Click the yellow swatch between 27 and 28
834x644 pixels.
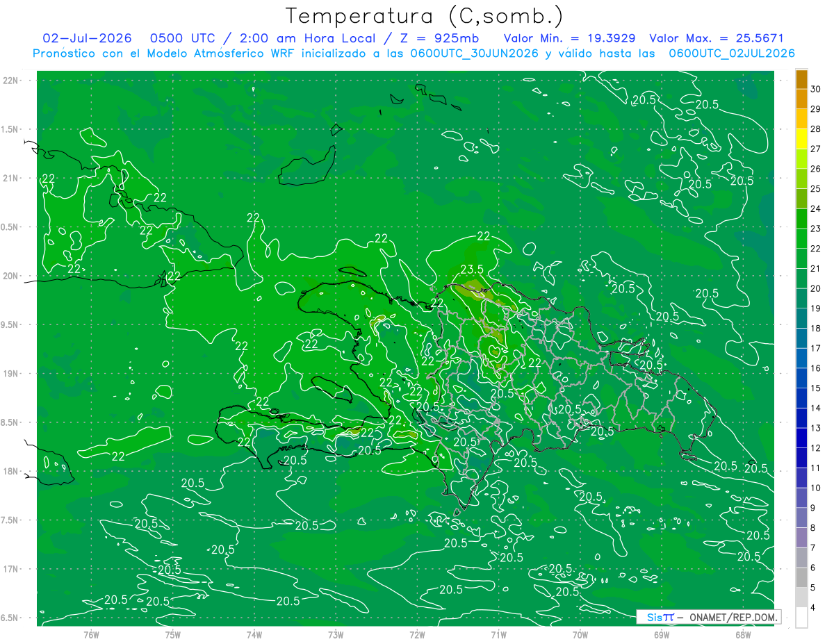[x=801, y=139]
